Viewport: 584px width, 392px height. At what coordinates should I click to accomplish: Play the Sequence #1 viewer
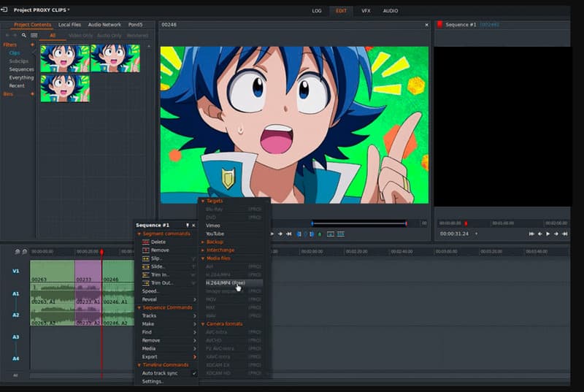point(548,234)
